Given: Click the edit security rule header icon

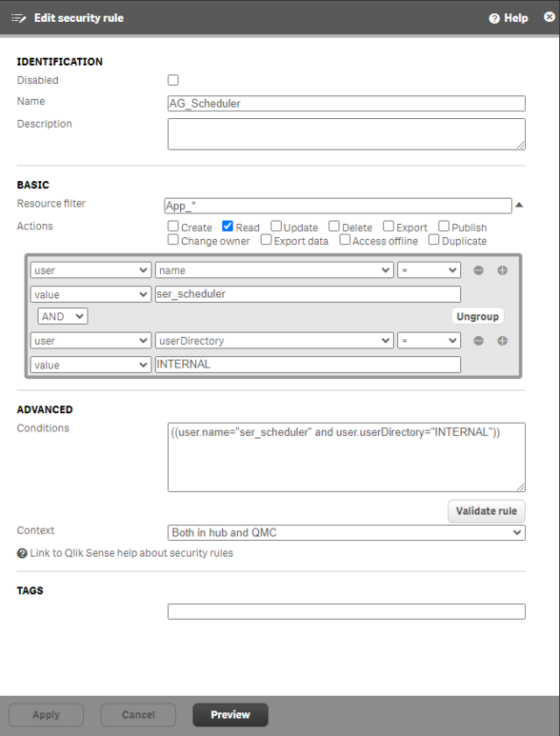Looking at the screenshot, I should coord(19,18).
